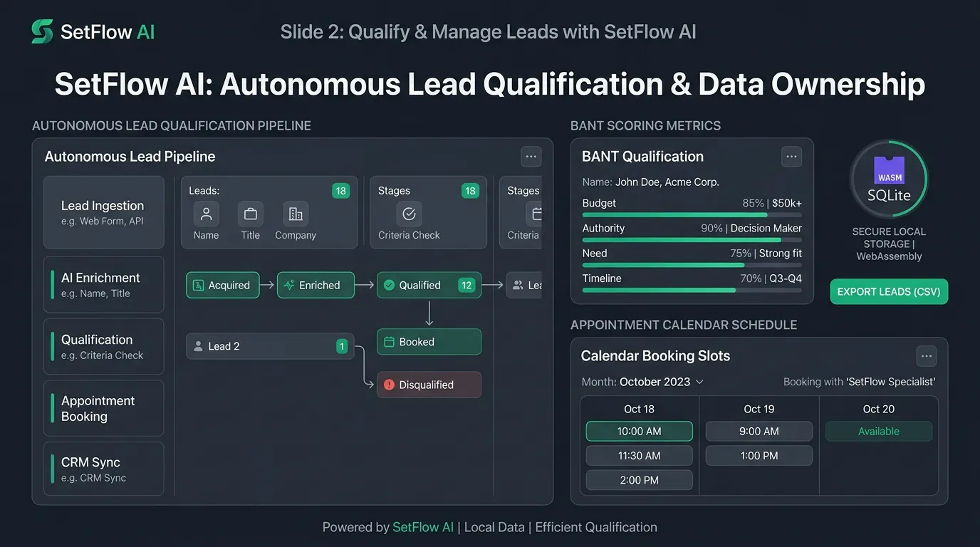Click the Oct 18 column header
The width and height of the screenshot is (980, 547).
tap(639, 409)
